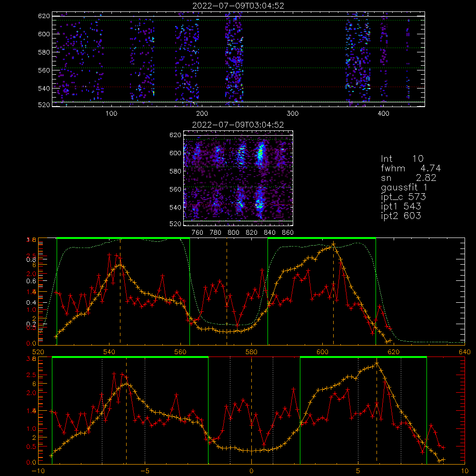Viewport: 476px width, 476px height.
Task: Click x-axis label 5 of lower line plot
Action: (358, 471)
